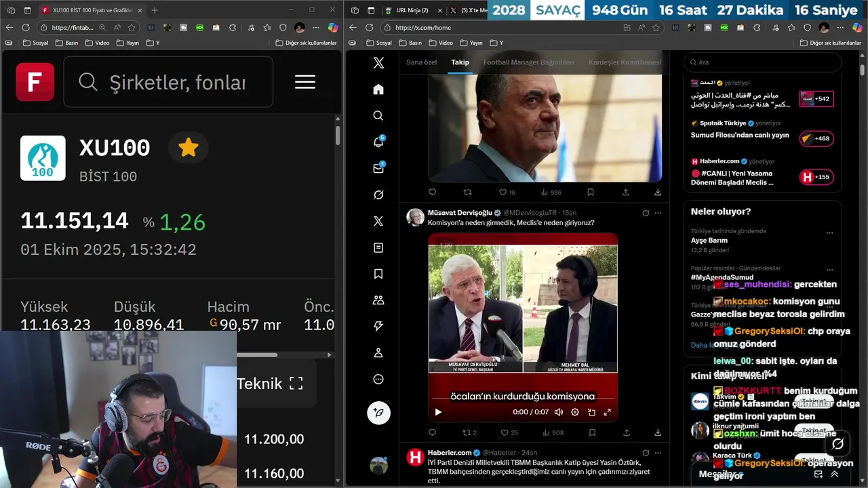Like the Müsavat Dervişoğlu post

504,432
